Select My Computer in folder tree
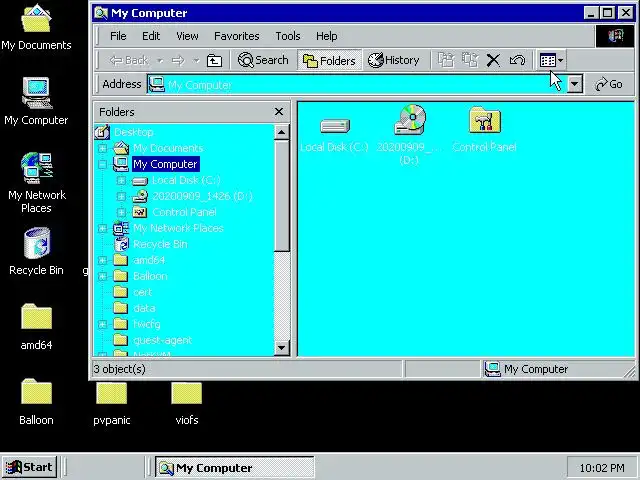The height and width of the screenshot is (480, 640). point(165,164)
